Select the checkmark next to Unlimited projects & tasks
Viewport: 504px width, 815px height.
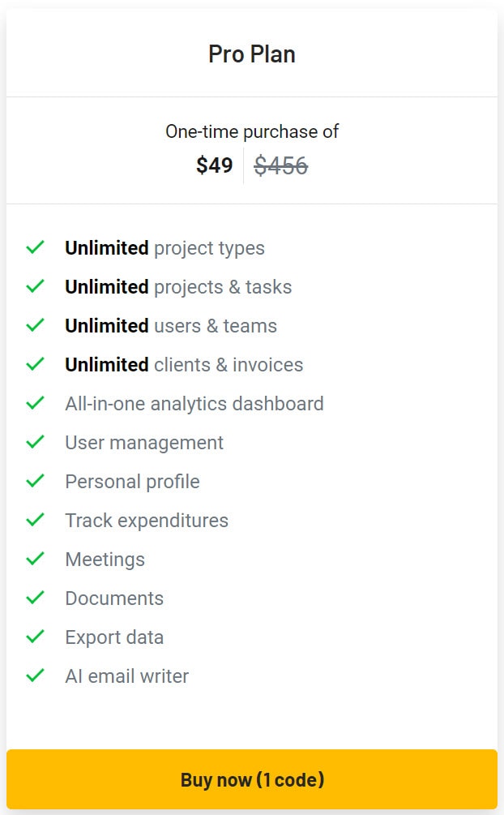coord(36,286)
